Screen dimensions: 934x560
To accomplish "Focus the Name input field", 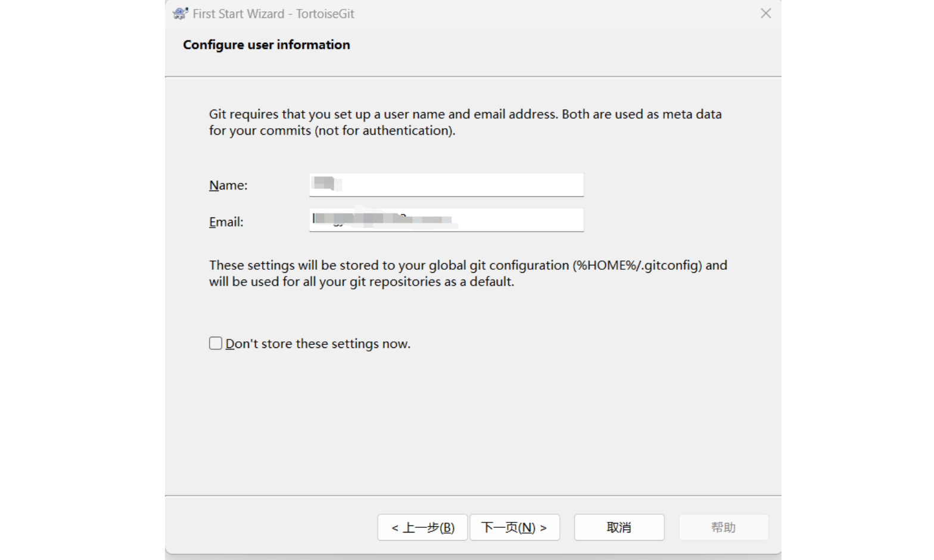I will coord(447,185).
